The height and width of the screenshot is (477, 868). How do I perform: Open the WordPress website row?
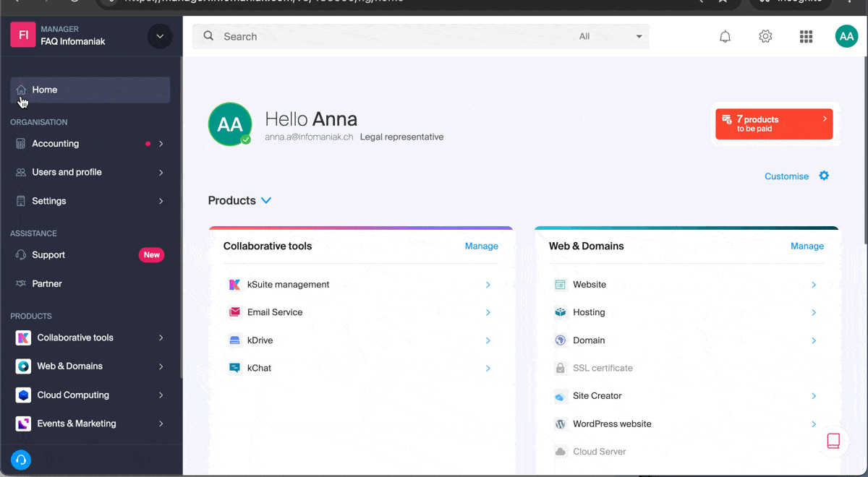tap(686, 424)
